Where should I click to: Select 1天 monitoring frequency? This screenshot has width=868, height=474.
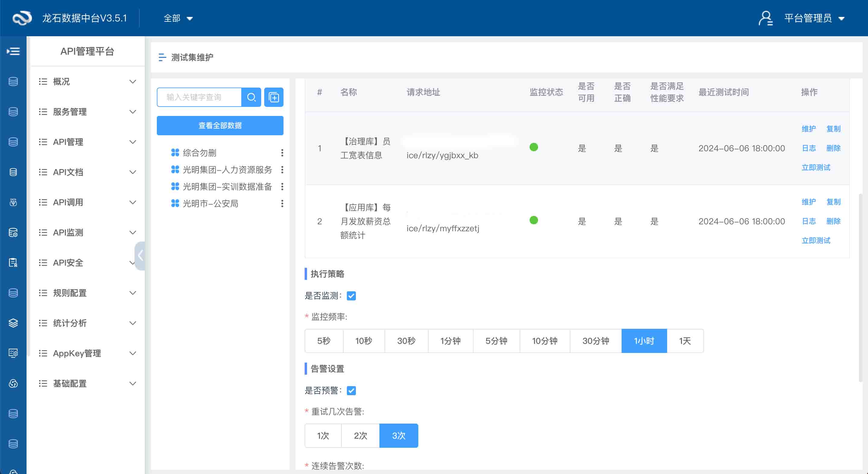685,341
